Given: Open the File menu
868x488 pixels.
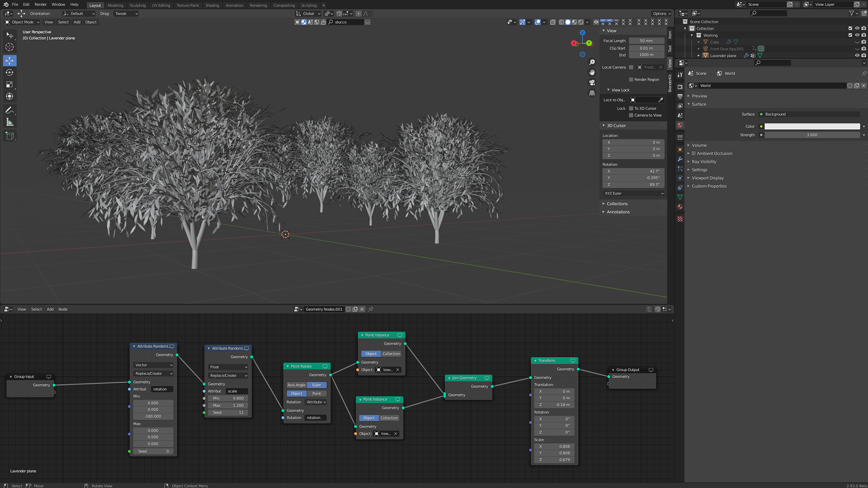Looking at the screenshot, I should pos(15,5).
